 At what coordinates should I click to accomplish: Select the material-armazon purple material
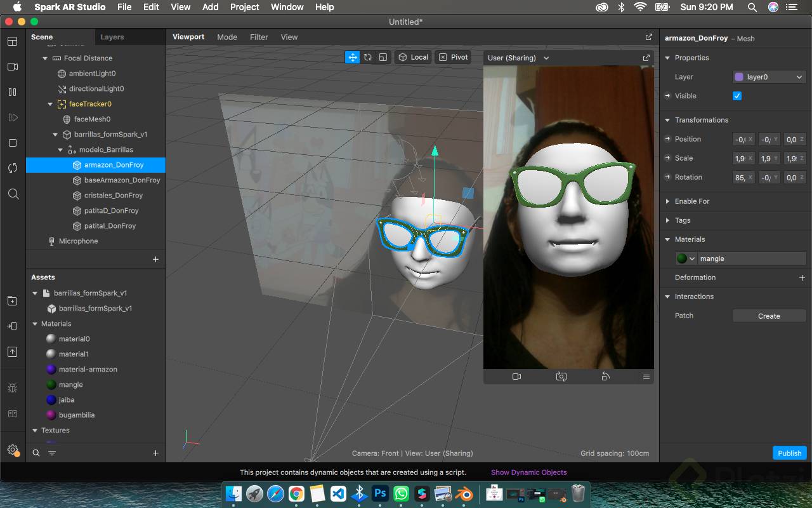[88, 370]
